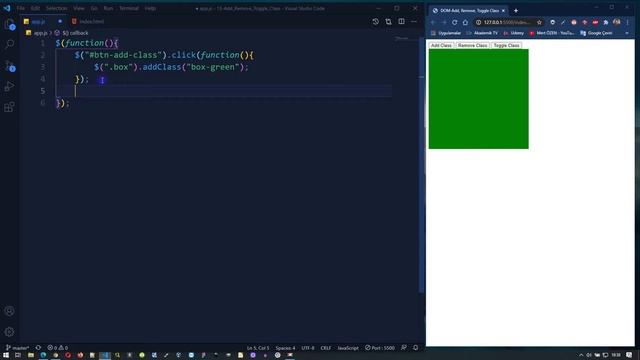Image resolution: width=640 pixels, height=360 pixels.
Task: Switch to the index.html editor tab
Action: (x=88, y=21)
